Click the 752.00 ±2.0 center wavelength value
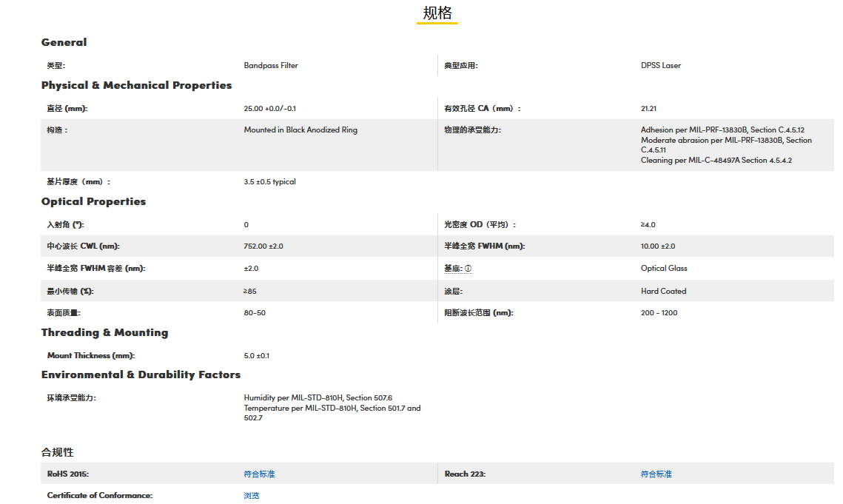This screenshot has height=504, width=843. pyautogui.click(x=263, y=246)
